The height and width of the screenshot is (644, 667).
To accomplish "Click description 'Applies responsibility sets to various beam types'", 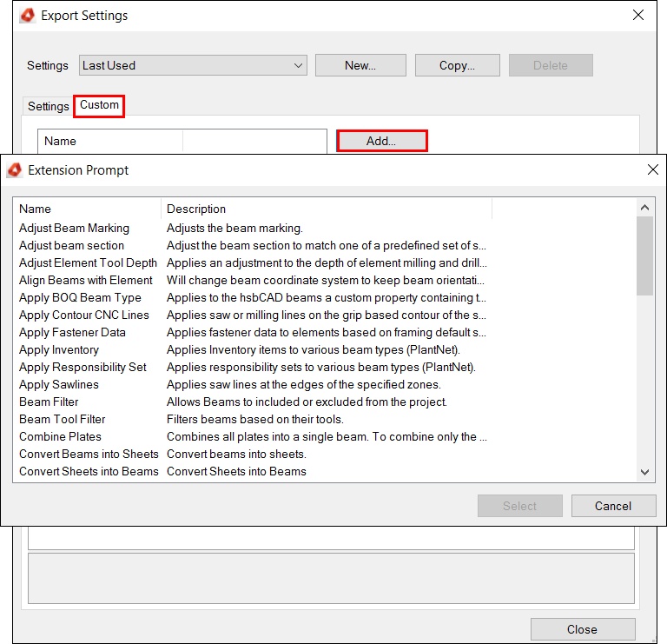I will point(321,368).
